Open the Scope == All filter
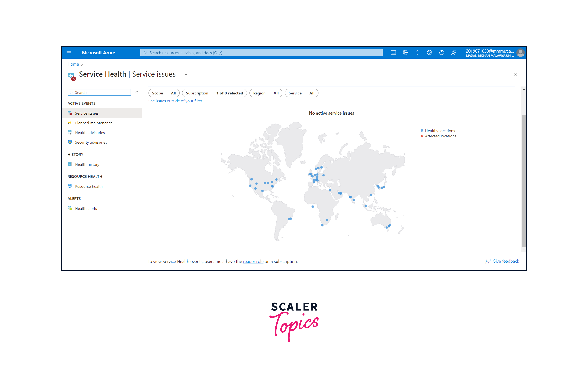This screenshot has height=388, width=588. tap(164, 93)
